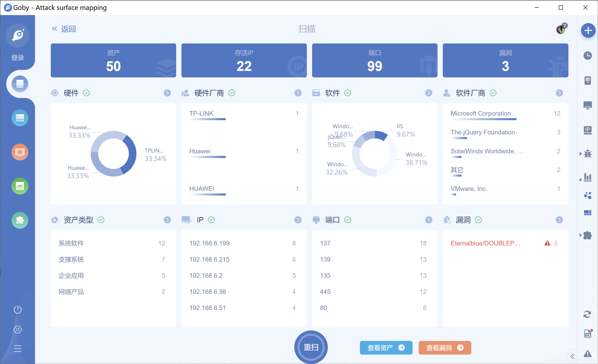Expand the IP panel arrow

pos(298,220)
